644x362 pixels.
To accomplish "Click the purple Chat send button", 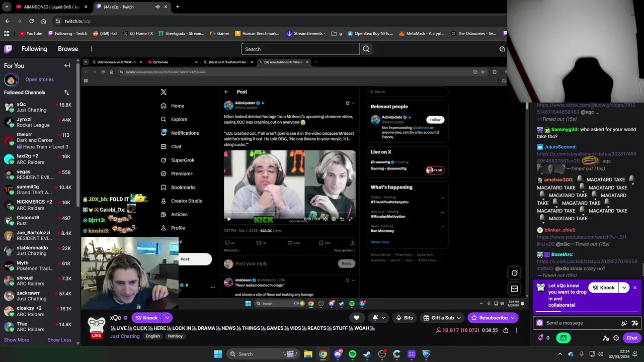I will click(632, 338).
